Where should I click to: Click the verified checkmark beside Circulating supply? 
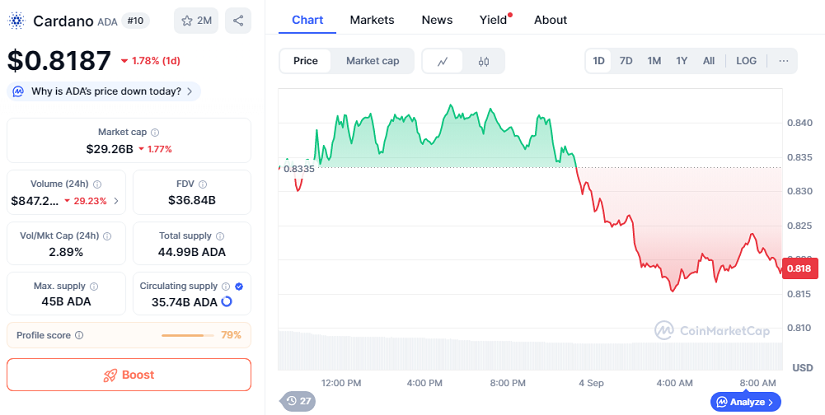(239, 286)
